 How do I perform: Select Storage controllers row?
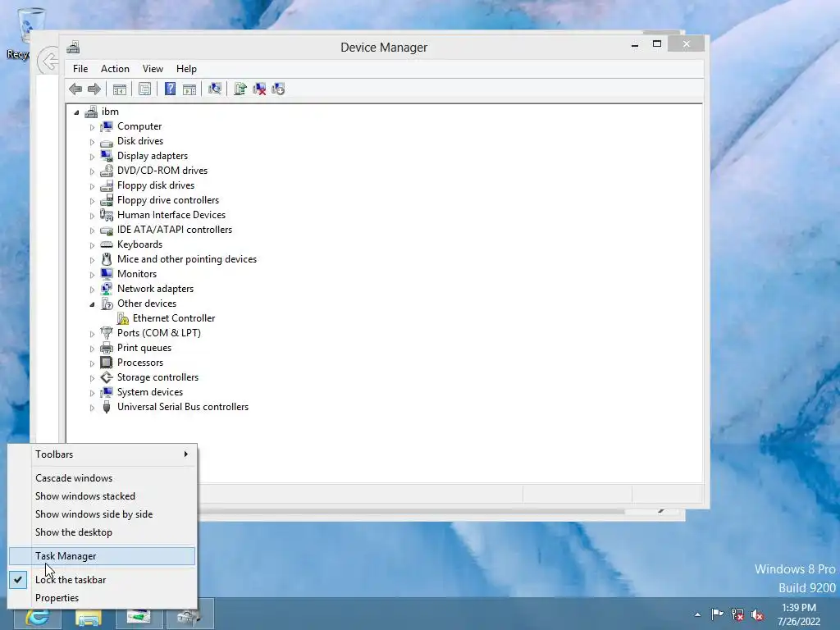(158, 377)
